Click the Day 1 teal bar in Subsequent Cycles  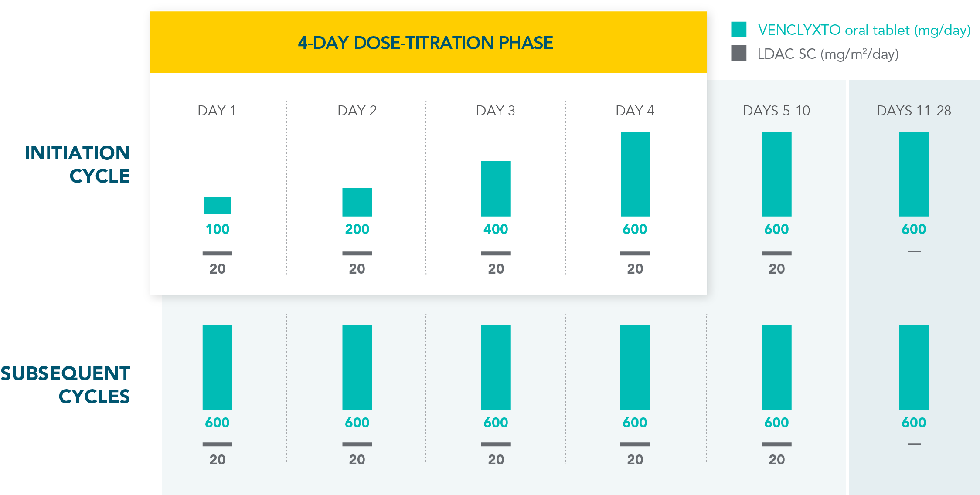[217, 367]
